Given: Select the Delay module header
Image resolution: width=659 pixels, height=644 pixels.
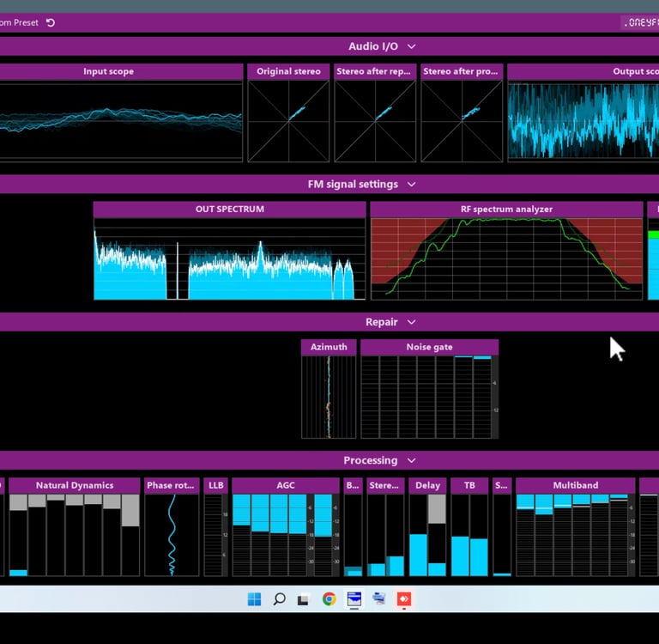Looking at the screenshot, I should pyautogui.click(x=427, y=485).
